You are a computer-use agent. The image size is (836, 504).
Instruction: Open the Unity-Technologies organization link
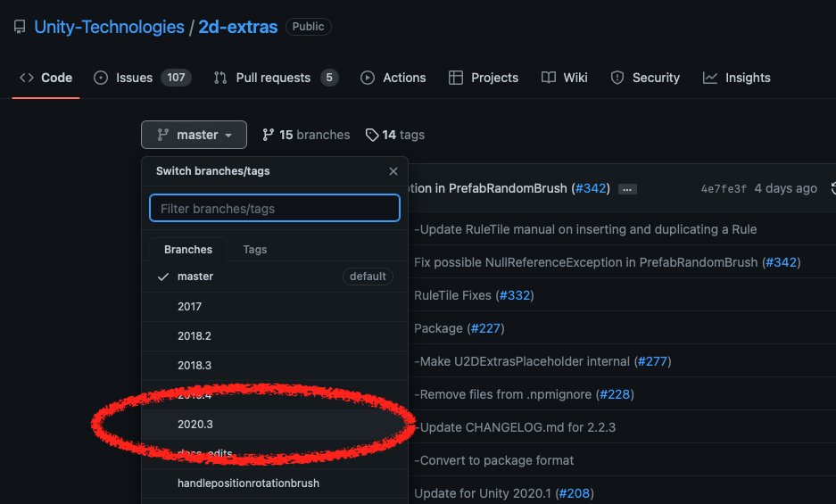[109, 28]
